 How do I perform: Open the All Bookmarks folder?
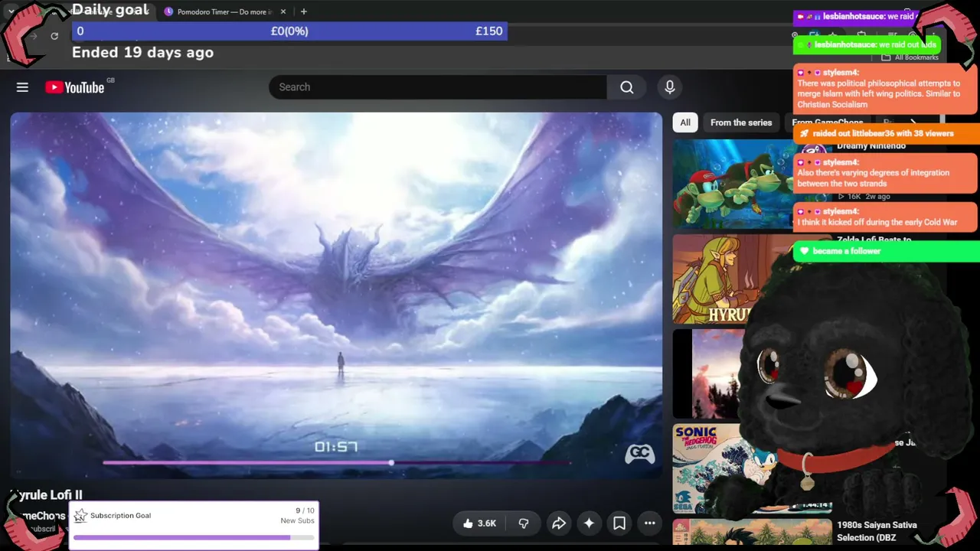910,57
